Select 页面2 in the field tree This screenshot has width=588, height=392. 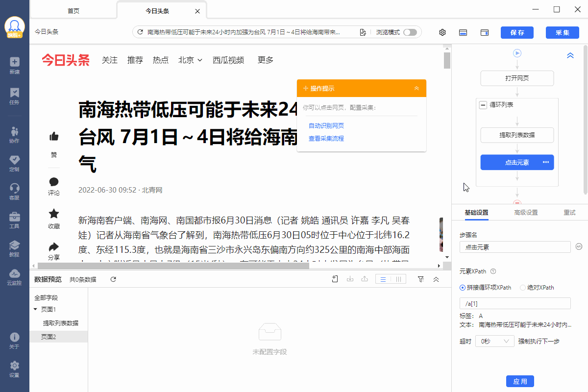pos(59,337)
